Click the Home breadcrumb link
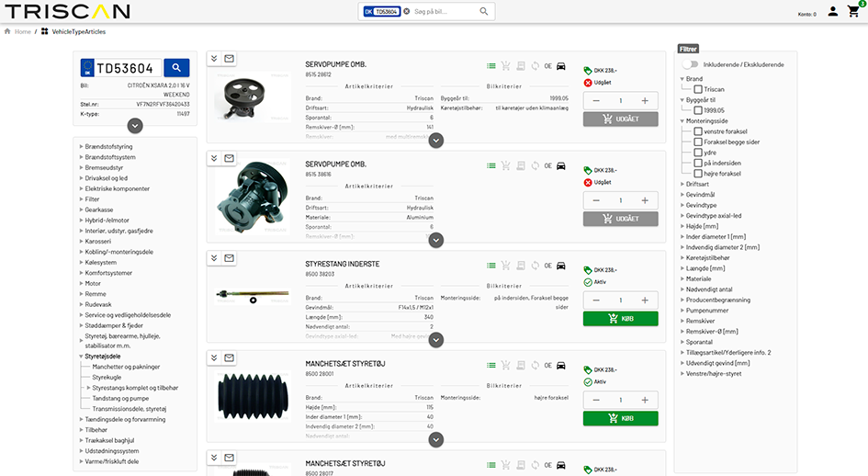Screen dimensions: 868x476 pos(23,31)
